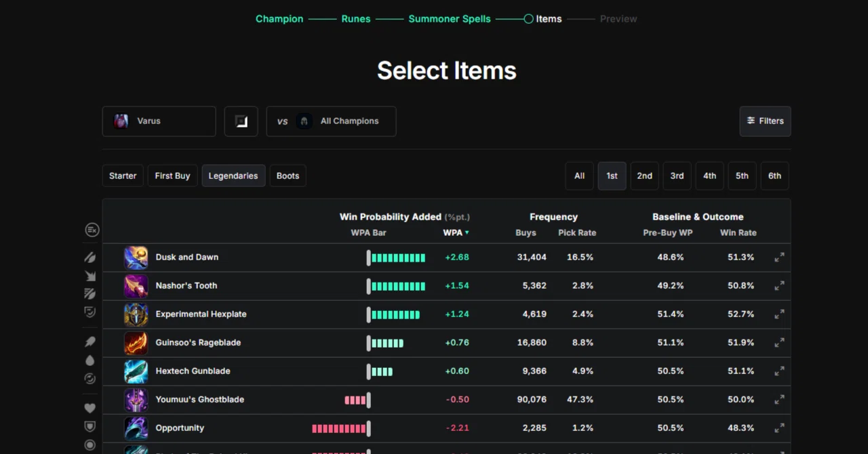This screenshot has width=868, height=454.
Task: Expand the Nashor's Tooth row details
Action: pos(779,286)
